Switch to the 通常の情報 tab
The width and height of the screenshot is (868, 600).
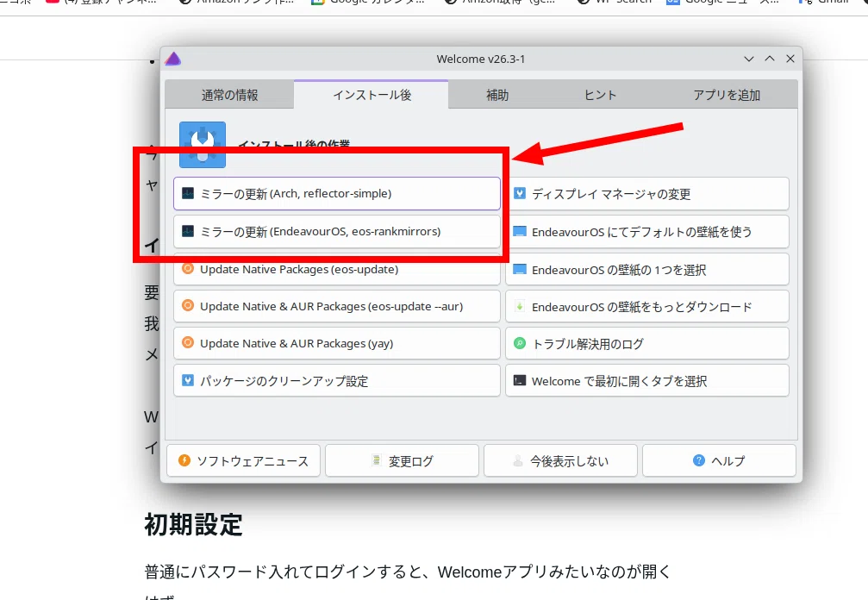[x=229, y=95]
